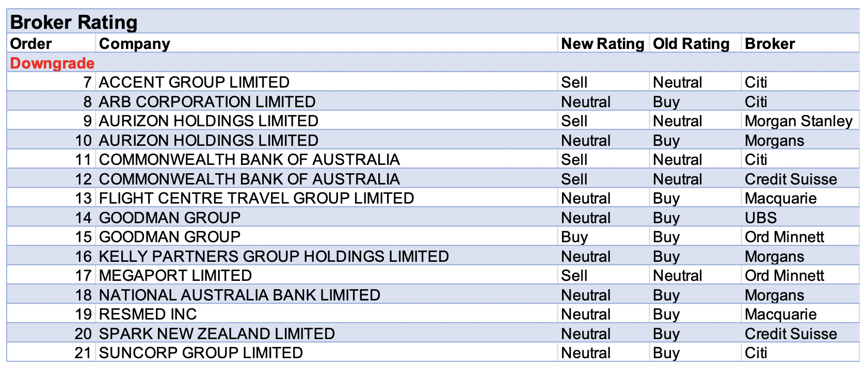The height and width of the screenshot is (369, 868).
Task: Select the Broker column header
Action: (769, 44)
